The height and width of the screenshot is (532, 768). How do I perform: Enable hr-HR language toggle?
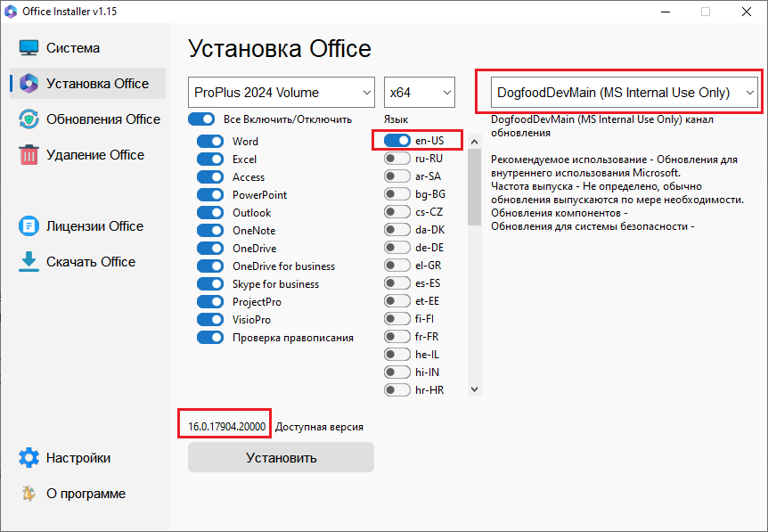[x=397, y=390]
